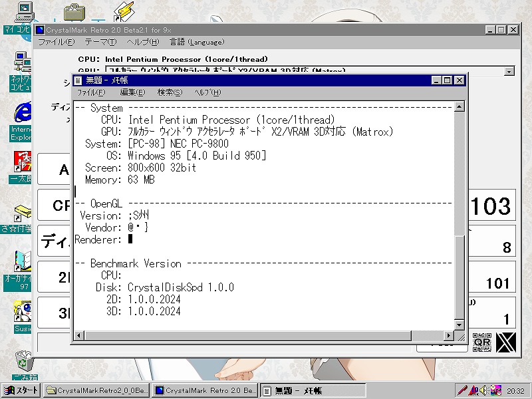Image resolution: width=532 pixels, height=399 pixels.
Task: Open CrystalMark's 言語 (Language) menu
Action: click(x=197, y=42)
